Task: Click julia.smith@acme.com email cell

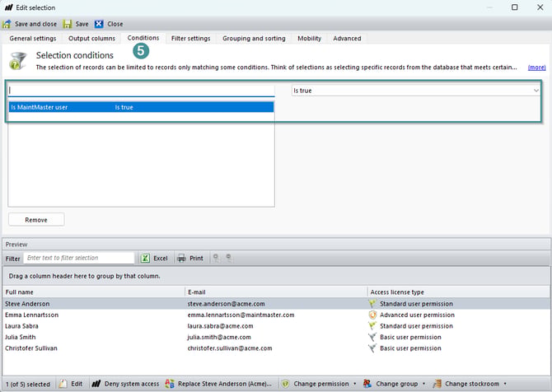Action: click(219, 337)
